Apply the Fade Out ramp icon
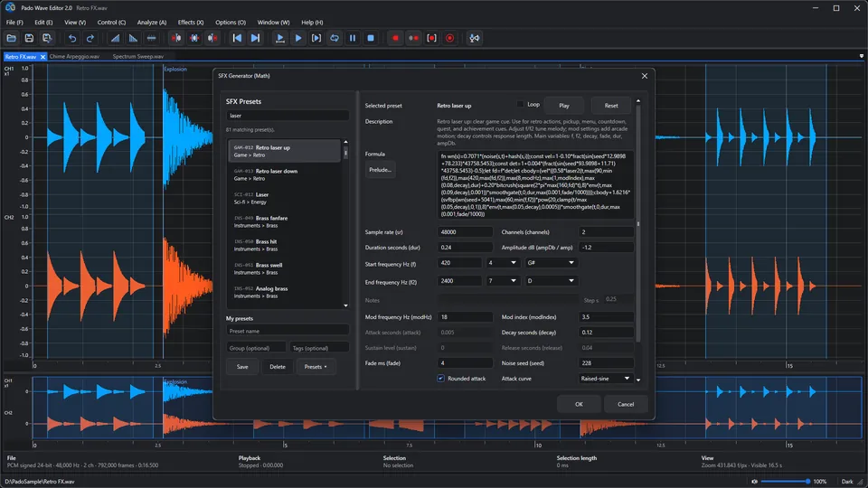This screenshot has width=868, height=488. point(134,38)
